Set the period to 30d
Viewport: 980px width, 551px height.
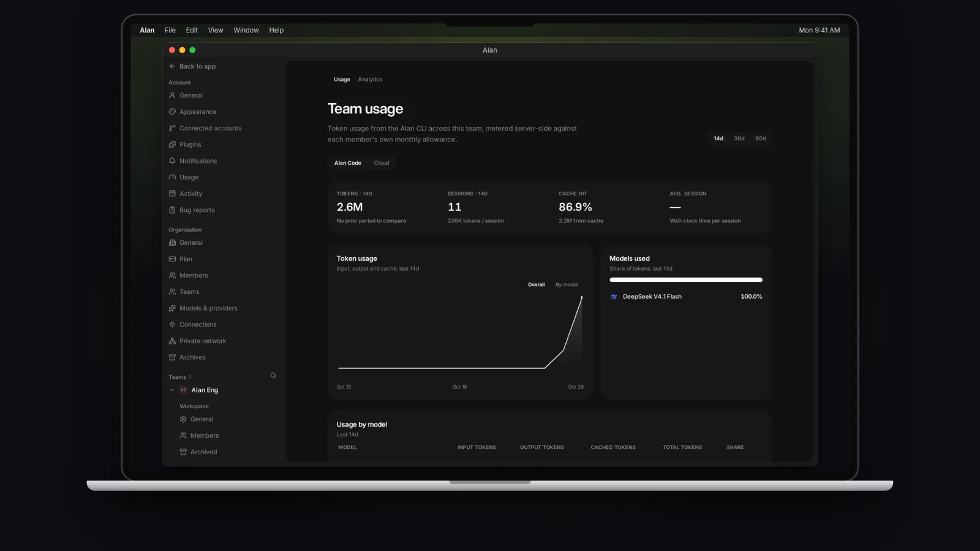tap(739, 138)
